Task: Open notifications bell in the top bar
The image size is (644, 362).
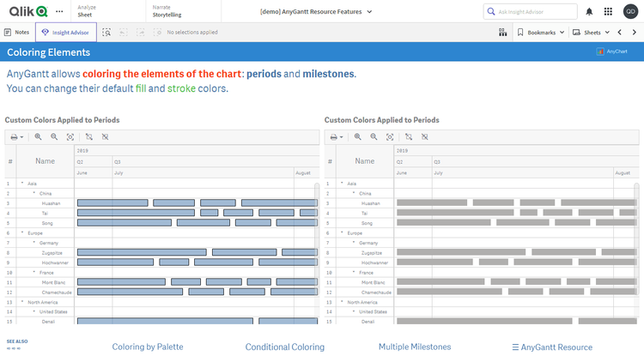Action: (x=589, y=12)
